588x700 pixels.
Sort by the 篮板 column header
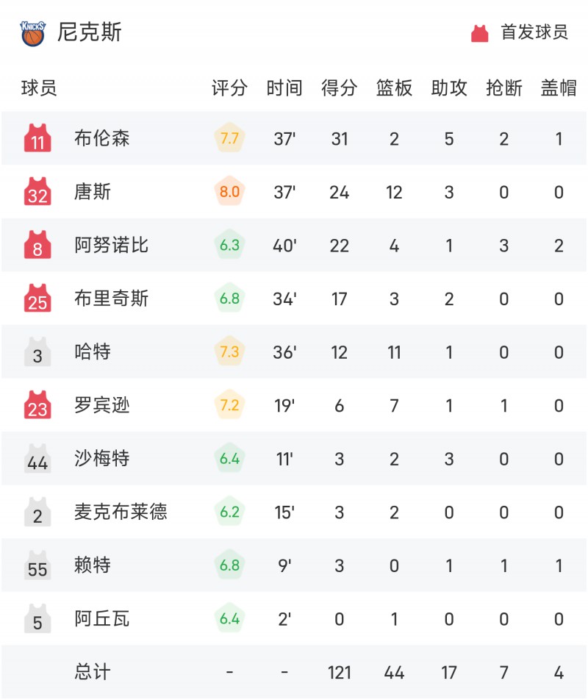[394, 87]
